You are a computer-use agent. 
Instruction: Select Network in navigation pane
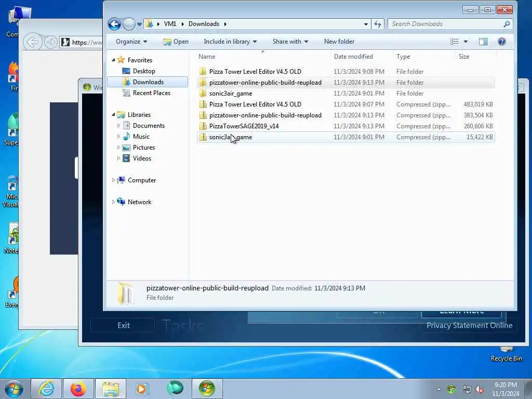point(139,202)
